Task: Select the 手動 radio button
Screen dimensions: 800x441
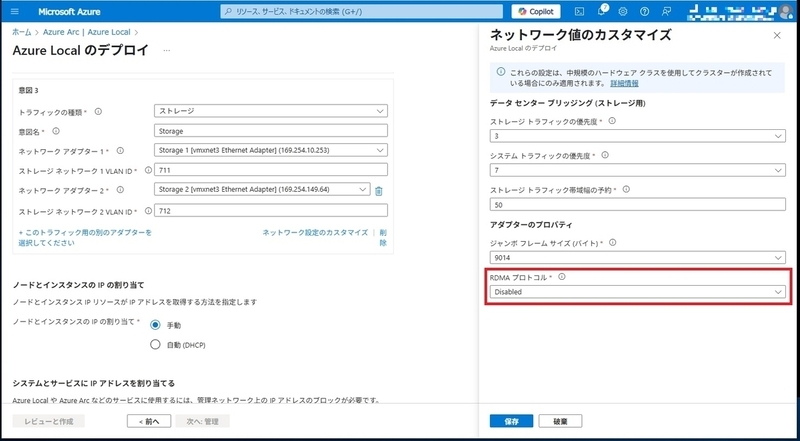Action: tap(155, 325)
